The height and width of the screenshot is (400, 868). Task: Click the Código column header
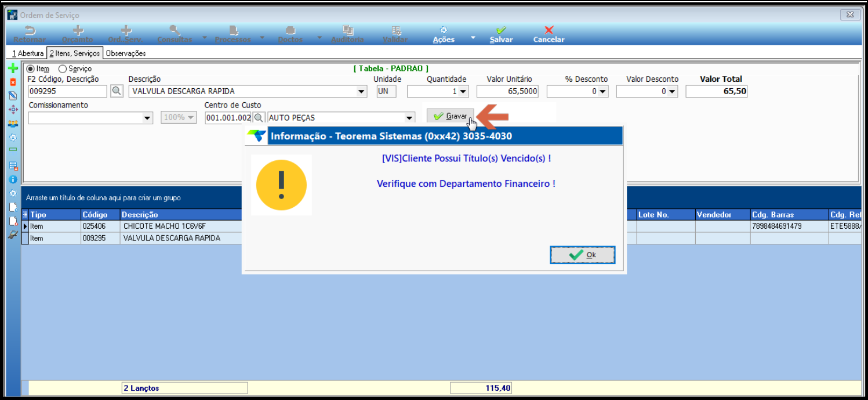click(x=100, y=215)
